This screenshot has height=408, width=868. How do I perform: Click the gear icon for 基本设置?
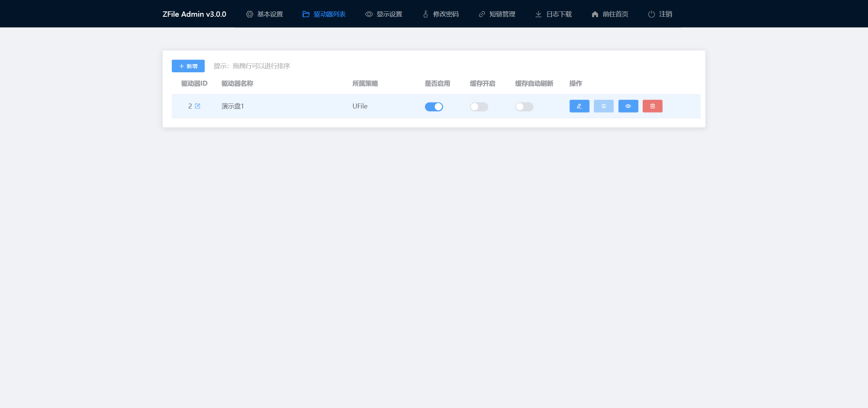(x=249, y=14)
